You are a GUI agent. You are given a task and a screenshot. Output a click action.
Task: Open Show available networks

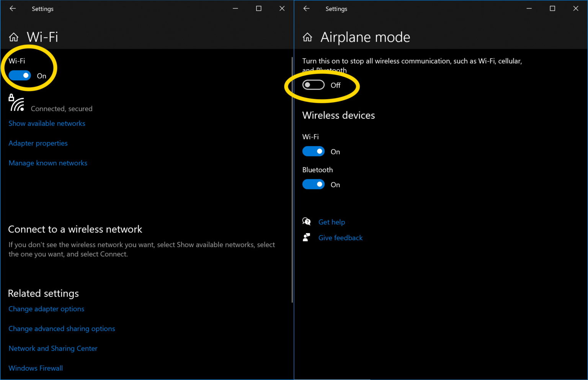pos(47,123)
